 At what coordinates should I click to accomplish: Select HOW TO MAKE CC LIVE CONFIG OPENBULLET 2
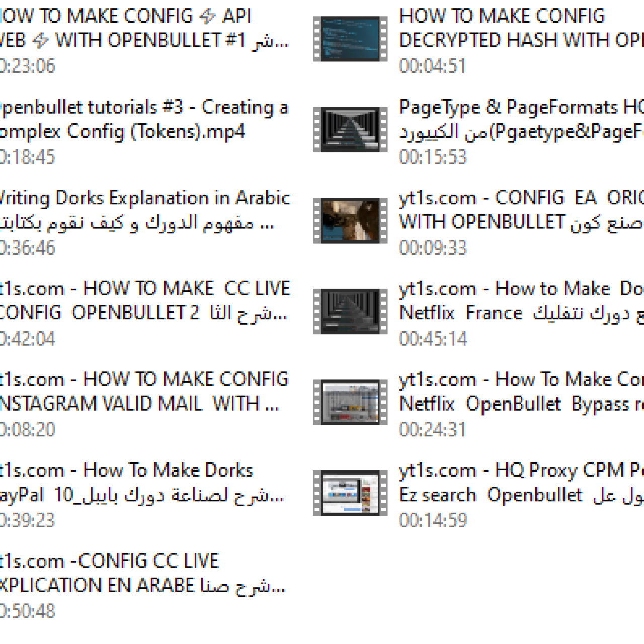pos(145,301)
